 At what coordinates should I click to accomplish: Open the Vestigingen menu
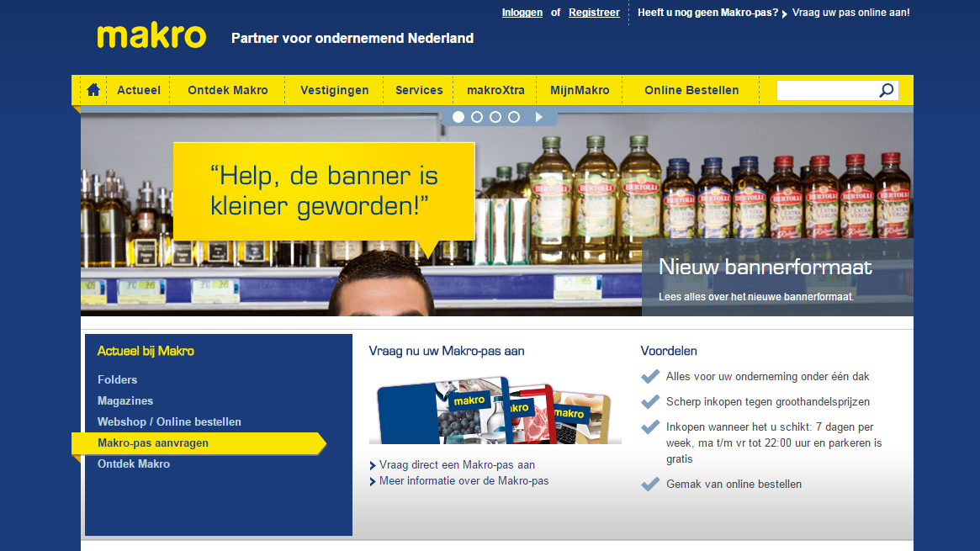[x=334, y=90]
